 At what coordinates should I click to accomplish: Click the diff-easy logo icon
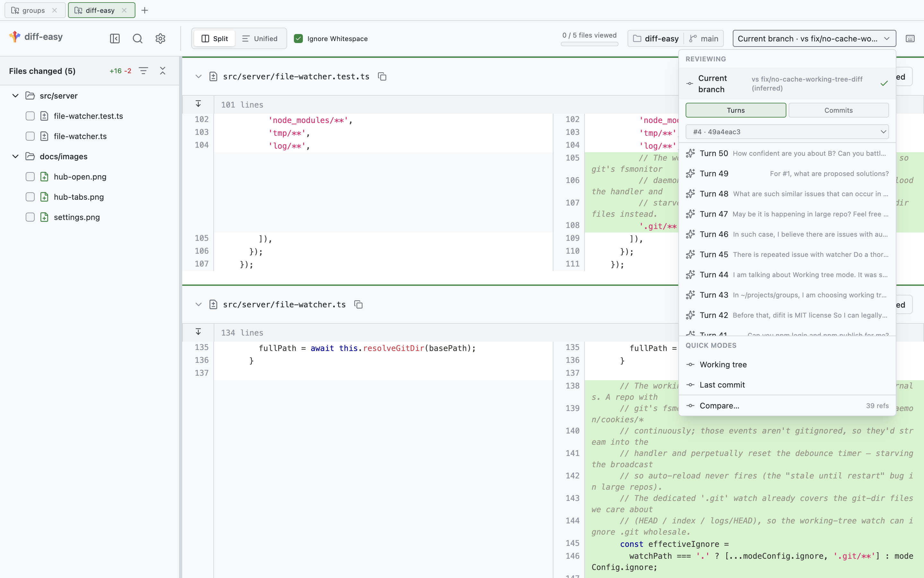[x=15, y=37]
